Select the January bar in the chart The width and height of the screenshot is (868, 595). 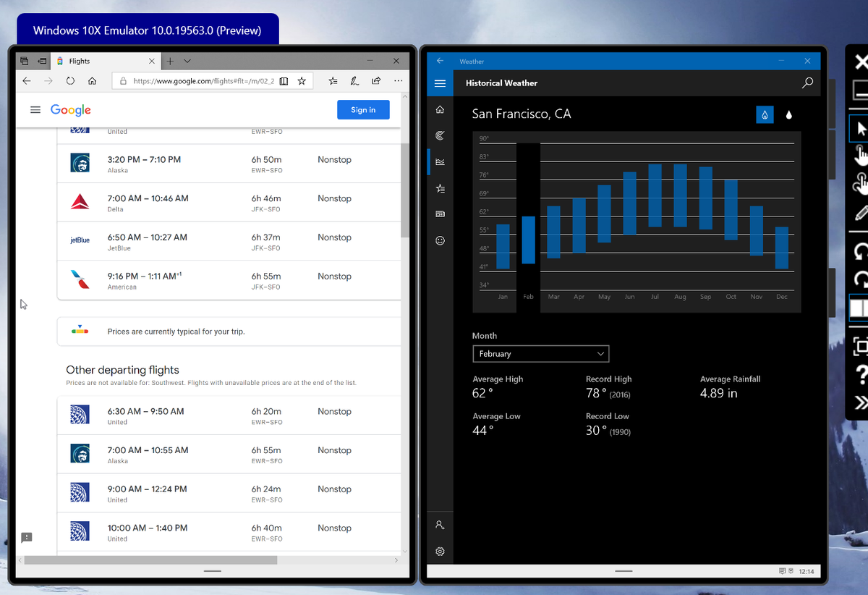point(503,247)
